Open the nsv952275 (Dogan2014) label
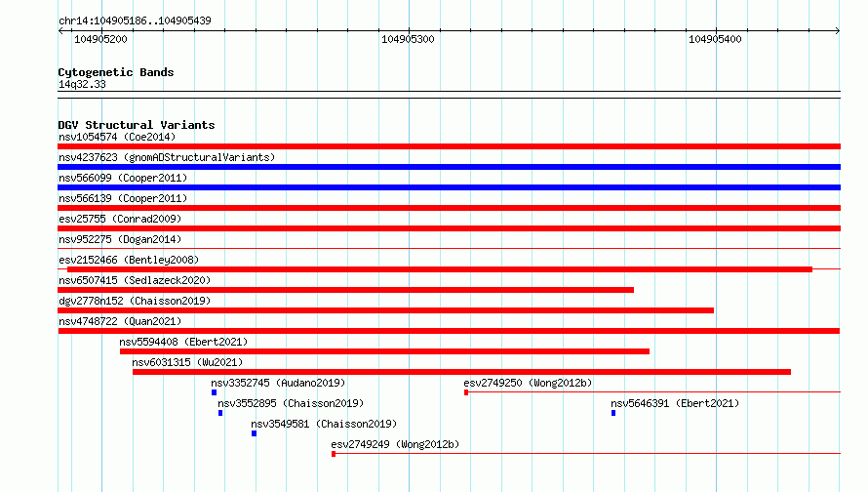Image resolution: width=868 pixels, height=492 pixels. pyautogui.click(x=120, y=239)
